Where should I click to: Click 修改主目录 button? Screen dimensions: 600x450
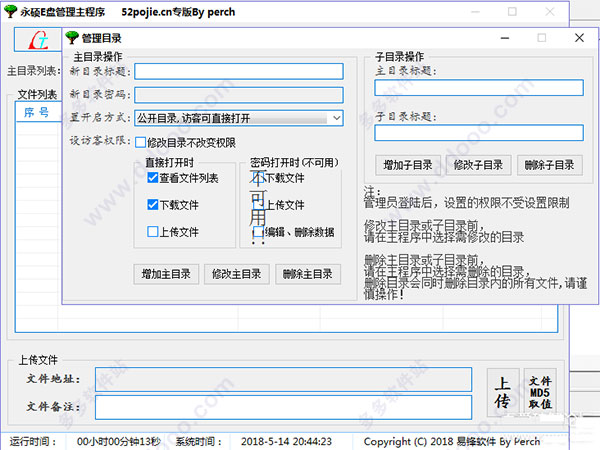(x=236, y=274)
